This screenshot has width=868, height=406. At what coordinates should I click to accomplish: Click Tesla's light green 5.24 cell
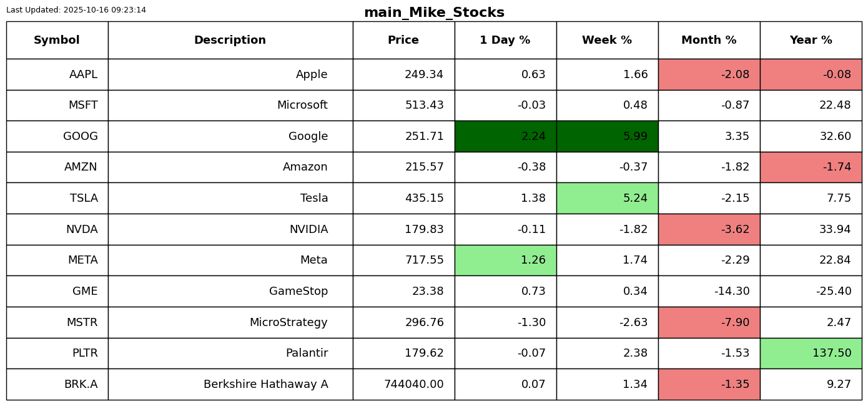(607, 198)
